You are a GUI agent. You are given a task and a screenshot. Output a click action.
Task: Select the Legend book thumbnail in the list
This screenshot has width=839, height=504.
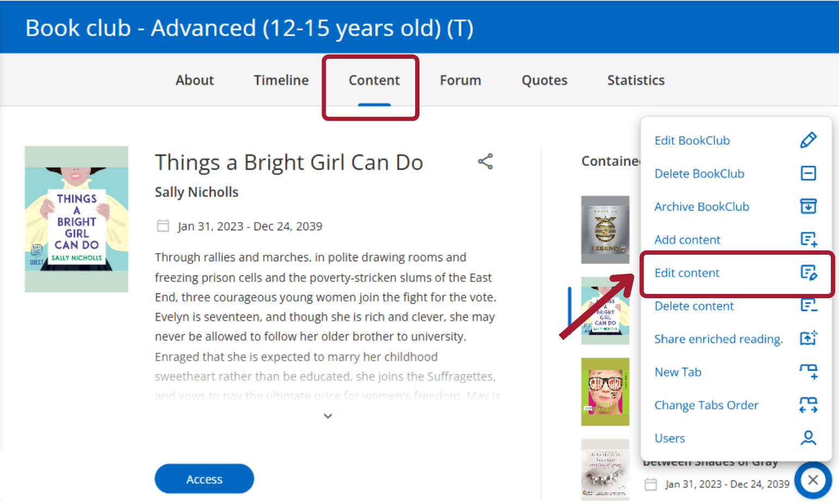(x=605, y=230)
